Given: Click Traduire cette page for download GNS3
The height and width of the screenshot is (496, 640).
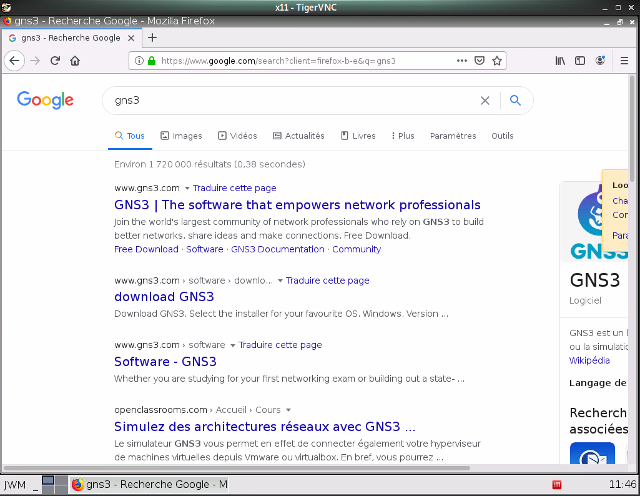Looking at the screenshot, I should [x=327, y=280].
